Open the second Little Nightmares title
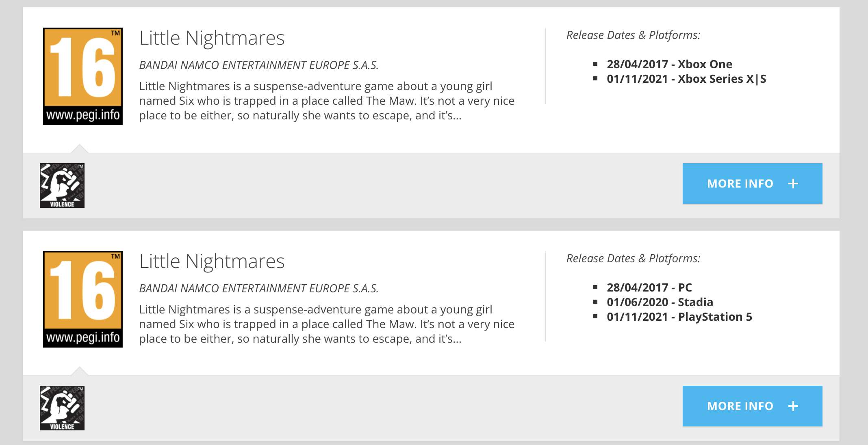 click(212, 261)
